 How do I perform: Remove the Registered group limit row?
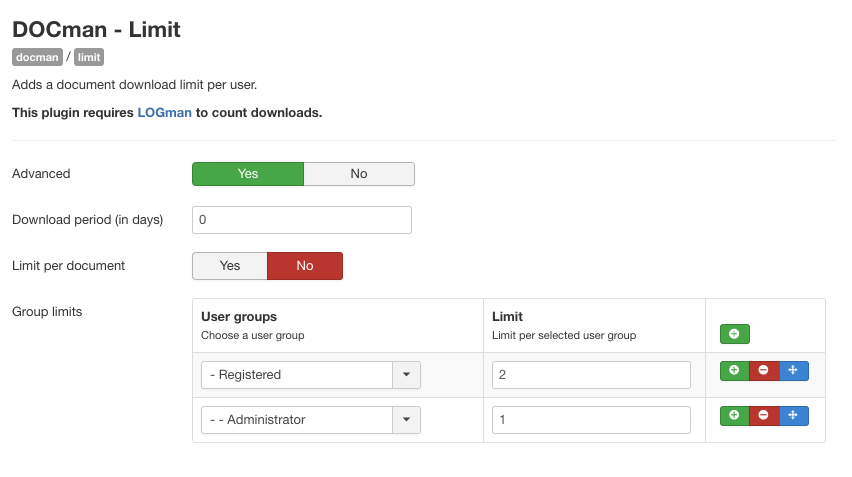coord(764,371)
